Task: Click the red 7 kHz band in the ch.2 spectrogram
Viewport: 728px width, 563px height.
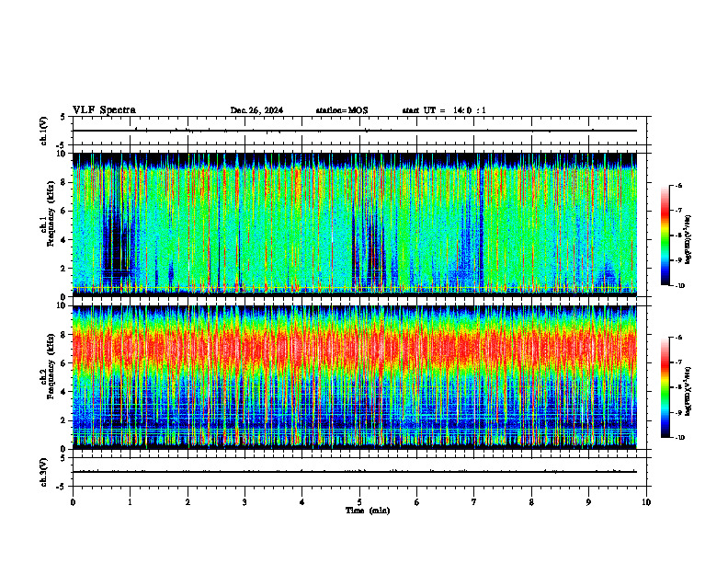Action: click(355, 349)
